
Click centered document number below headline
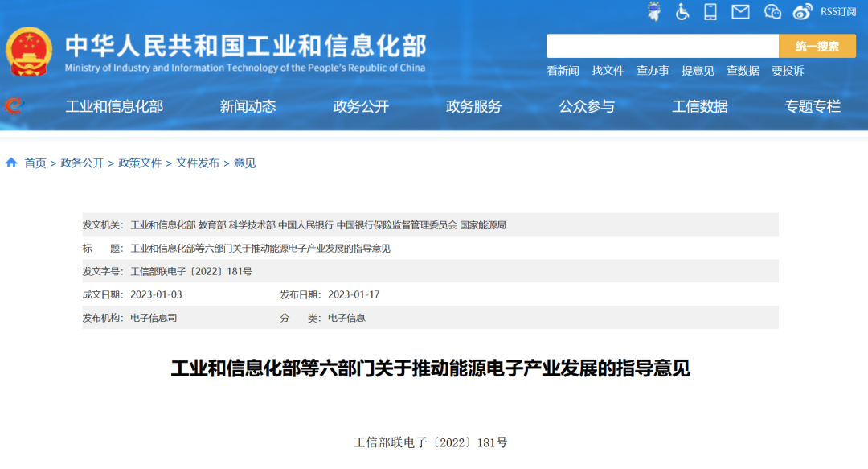(x=430, y=442)
